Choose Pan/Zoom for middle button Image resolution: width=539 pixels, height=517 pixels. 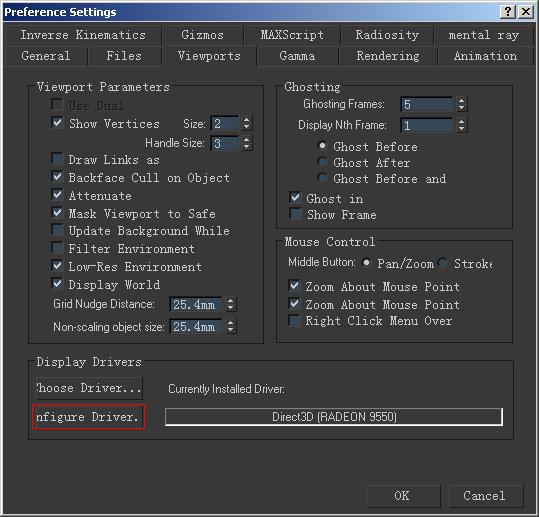[x=366, y=263]
